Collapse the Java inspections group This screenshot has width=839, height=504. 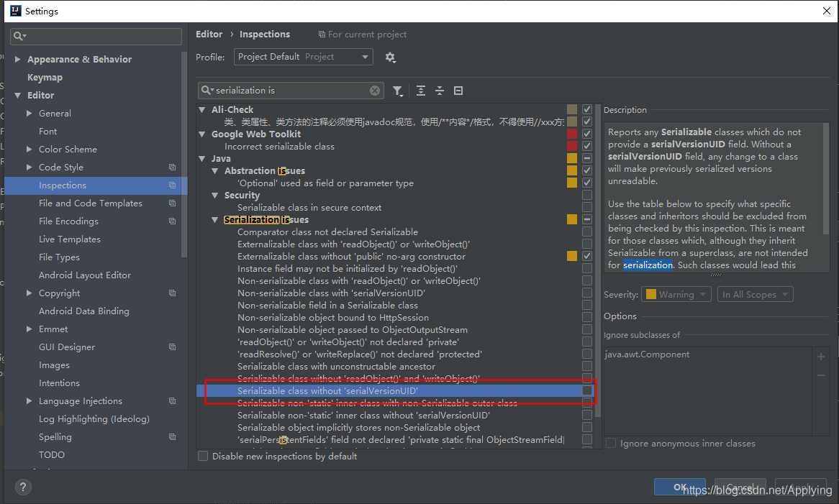pos(202,159)
